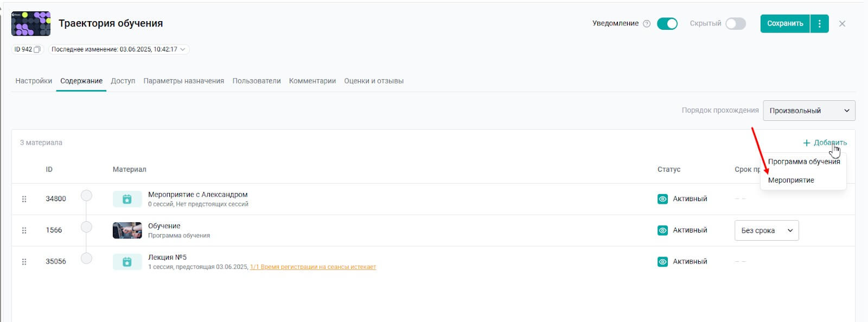Select the circle marker for row 34800
This screenshot has height=322, width=868.
pos(86,195)
